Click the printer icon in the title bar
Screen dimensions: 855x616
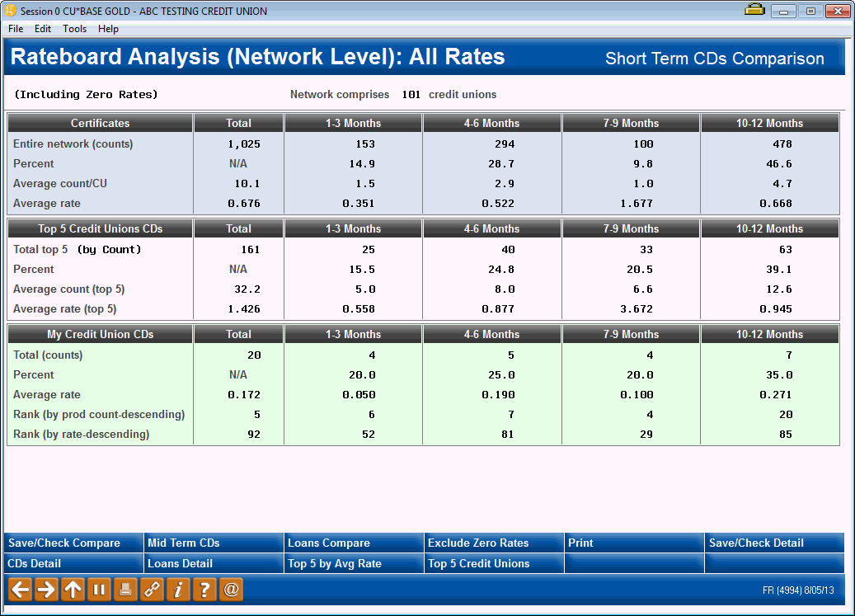coord(754,10)
